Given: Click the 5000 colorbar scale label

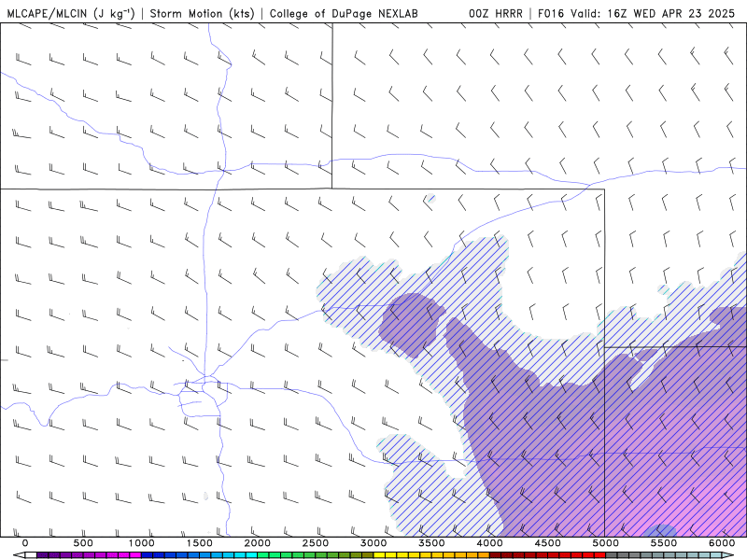Looking at the screenshot, I should [x=605, y=543].
